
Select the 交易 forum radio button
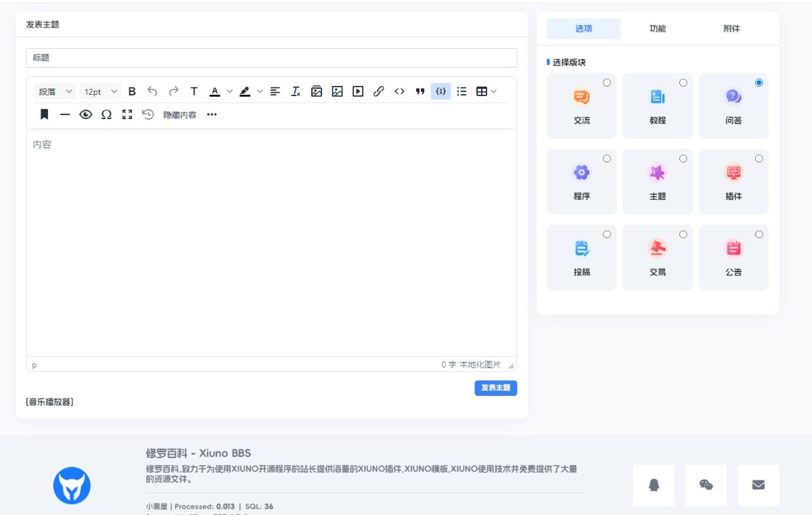[683, 234]
